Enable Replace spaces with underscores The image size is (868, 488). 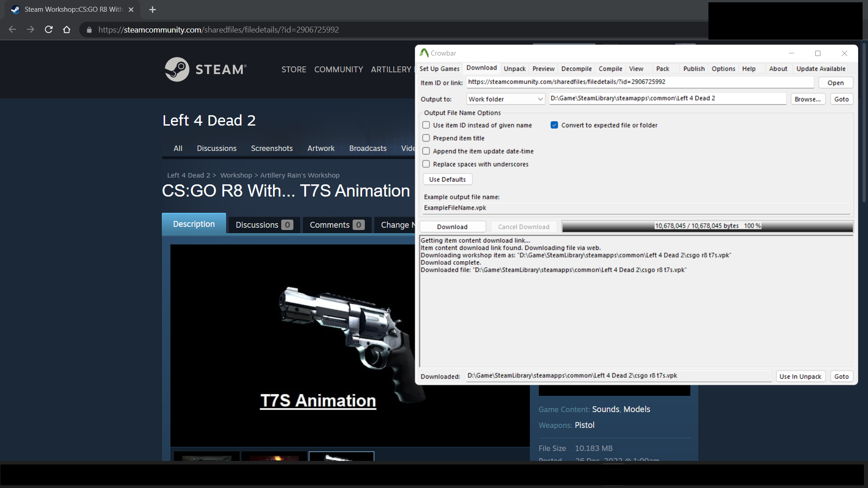426,164
